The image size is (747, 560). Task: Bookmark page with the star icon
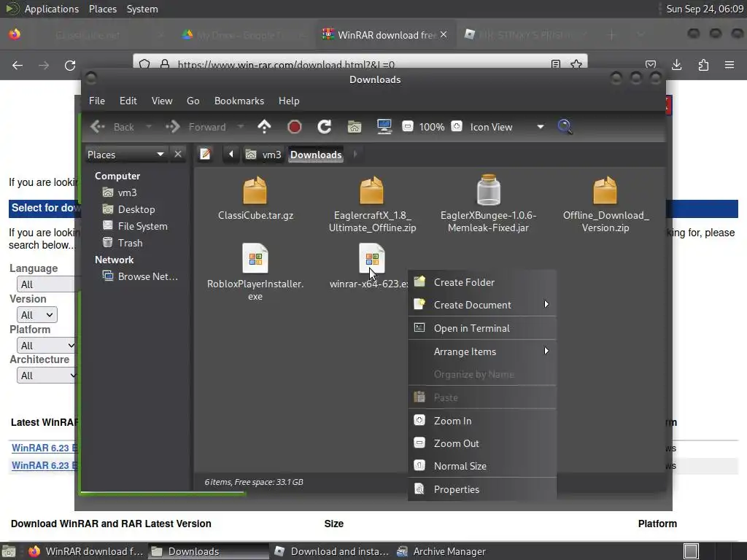576,64
